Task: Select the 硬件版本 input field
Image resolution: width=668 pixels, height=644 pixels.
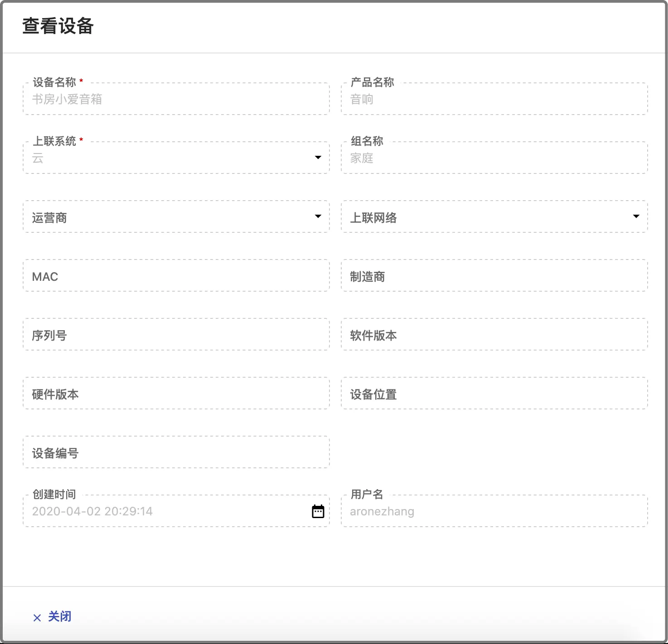Action: tap(176, 394)
